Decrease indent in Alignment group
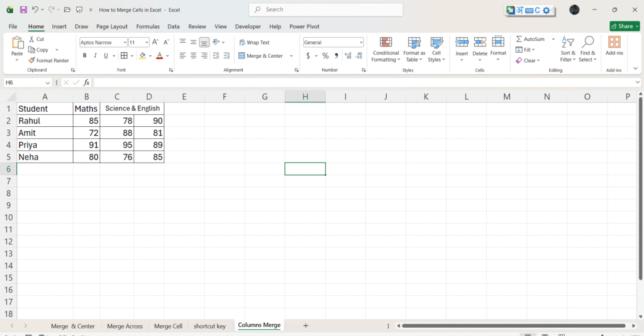This screenshot has width=644, height=336. pyautogui.click(x=216, y=55)
